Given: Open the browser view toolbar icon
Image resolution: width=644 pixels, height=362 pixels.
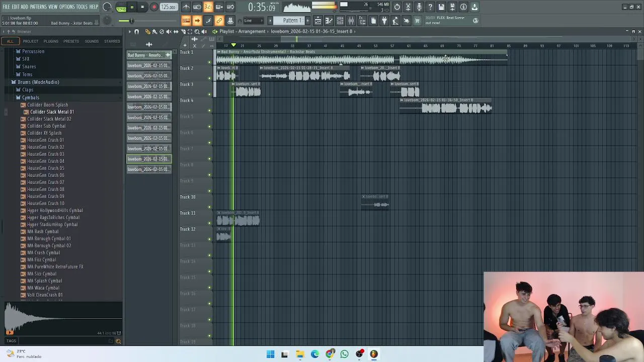Looking at the screenshot, I should (x=362, y=21).
